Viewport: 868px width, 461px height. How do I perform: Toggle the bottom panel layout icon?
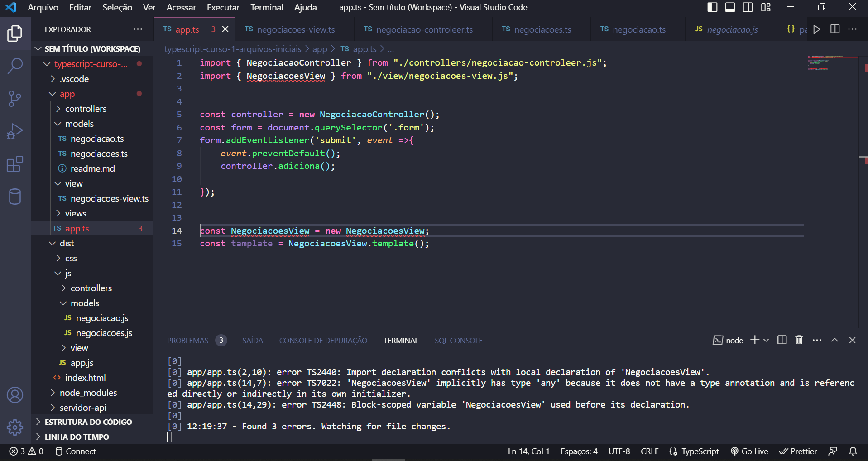pos(730,7)
